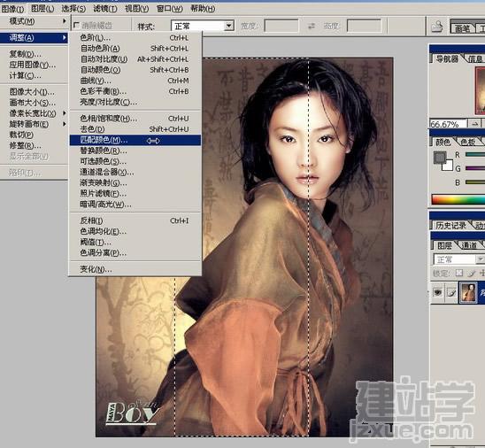Click the foreground color swatch in Color panel
This screenshot has height=448, width=485.
tap(439, 158)
